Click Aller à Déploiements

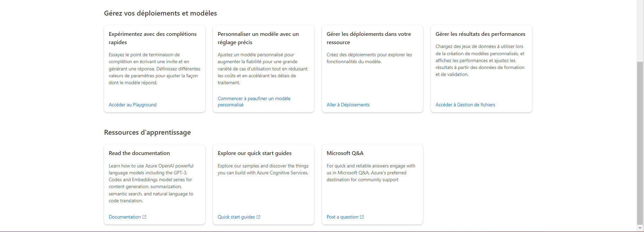coord(348,105)
